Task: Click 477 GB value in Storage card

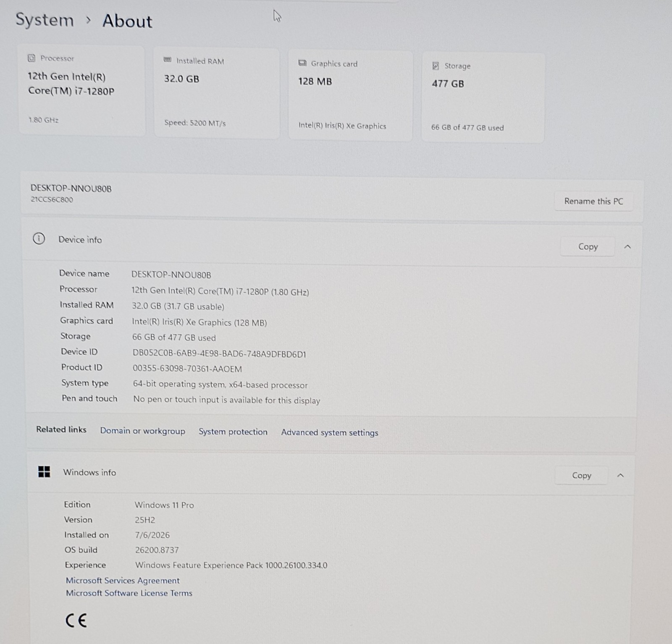Action: click(448, 84)
